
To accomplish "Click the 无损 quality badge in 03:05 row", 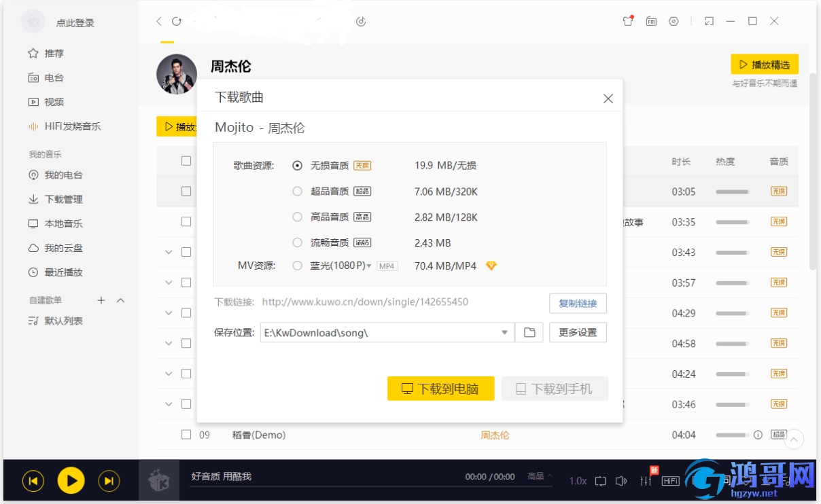I will click(779, 192).
